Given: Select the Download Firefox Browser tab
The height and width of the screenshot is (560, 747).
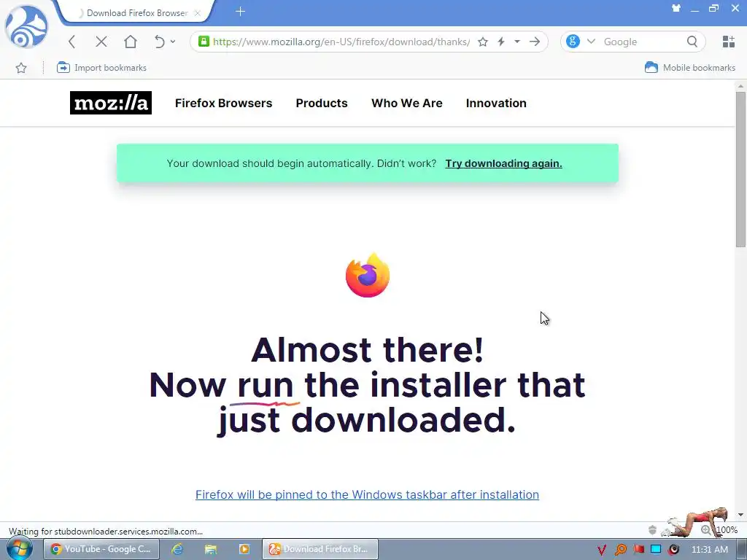Looking at the screenshot, I should click(136, 13).
